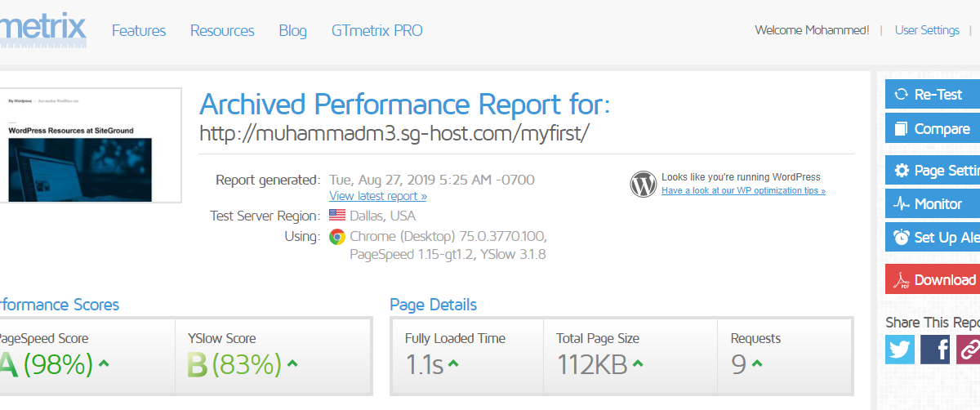The height and width of the screenshot is (410, 980).
Task: Click the copy link share icon
Action: [968, 349]
